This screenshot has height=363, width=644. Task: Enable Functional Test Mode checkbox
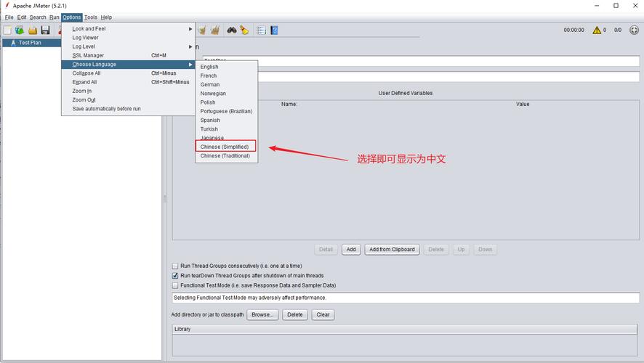[175, 285]
